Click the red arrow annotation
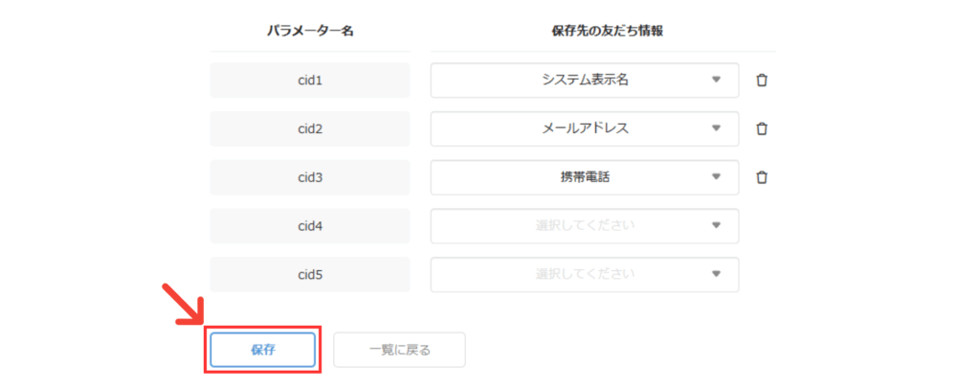The width and height of the screenshot is (980, 389). point(188,304)
